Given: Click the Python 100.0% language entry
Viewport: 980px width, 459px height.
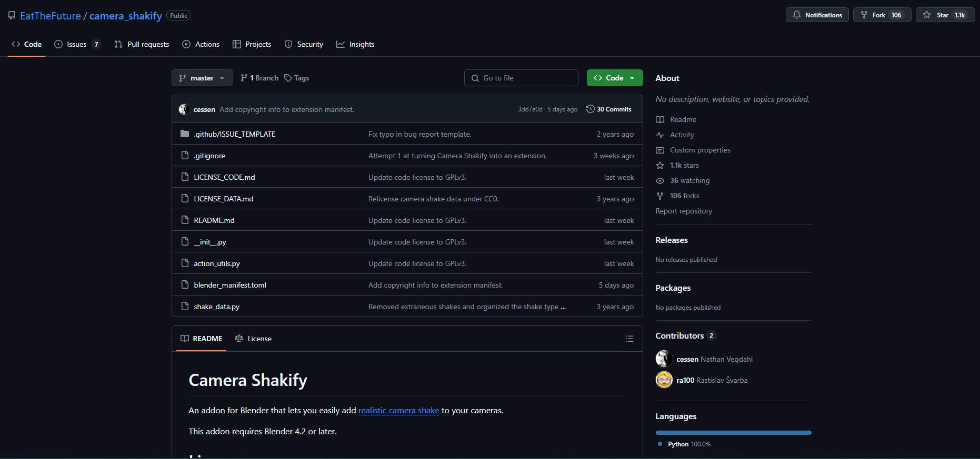Looking at the screenshot, I should click(684, 444).
